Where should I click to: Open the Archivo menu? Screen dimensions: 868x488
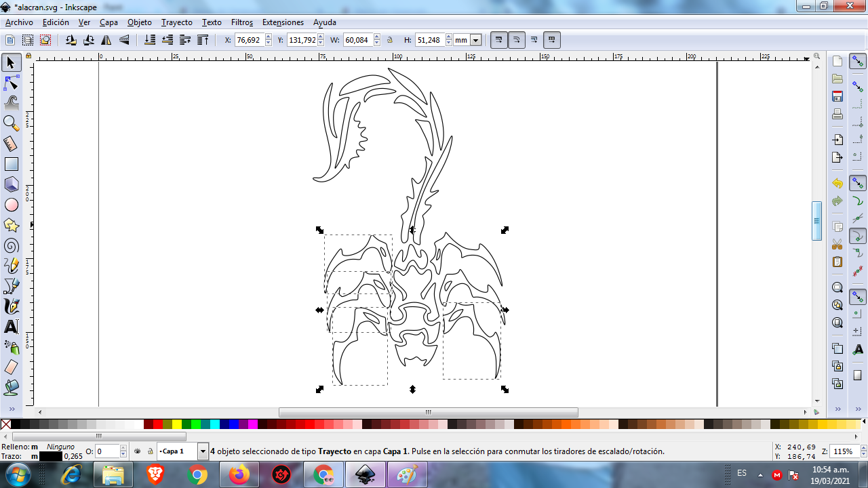pyautogui.click(x=19, y=22)
